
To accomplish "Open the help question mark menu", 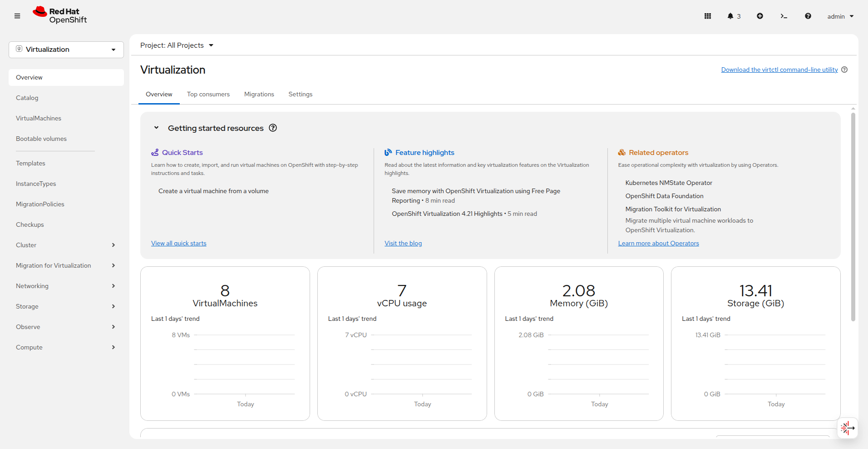I will (x=808, y=16).
